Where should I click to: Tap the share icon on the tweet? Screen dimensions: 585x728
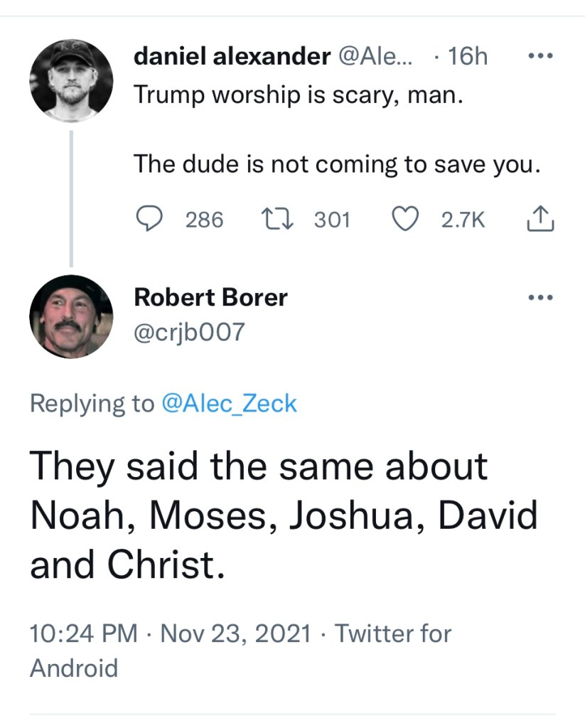[538, 219]
